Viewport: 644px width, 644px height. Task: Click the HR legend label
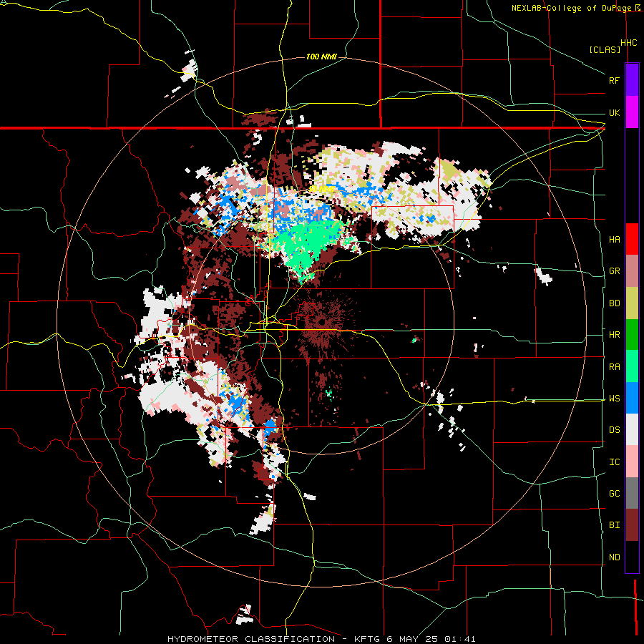(614, 335)
